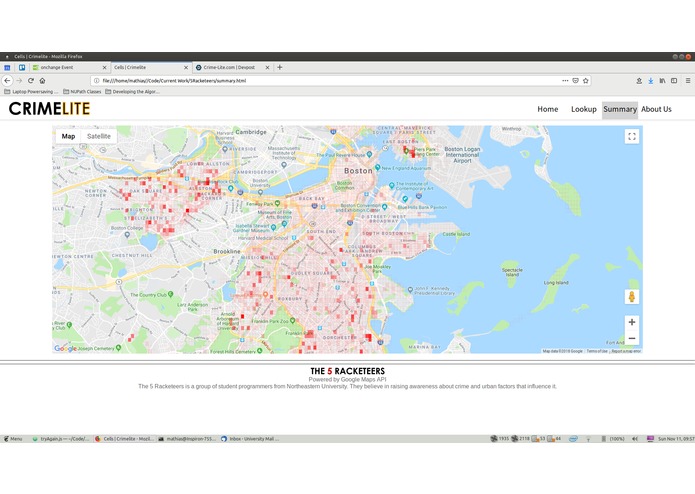Viewport: 695px width, 494px height.
Task: Click the browser forward arrow
Action: click(19, 81)
